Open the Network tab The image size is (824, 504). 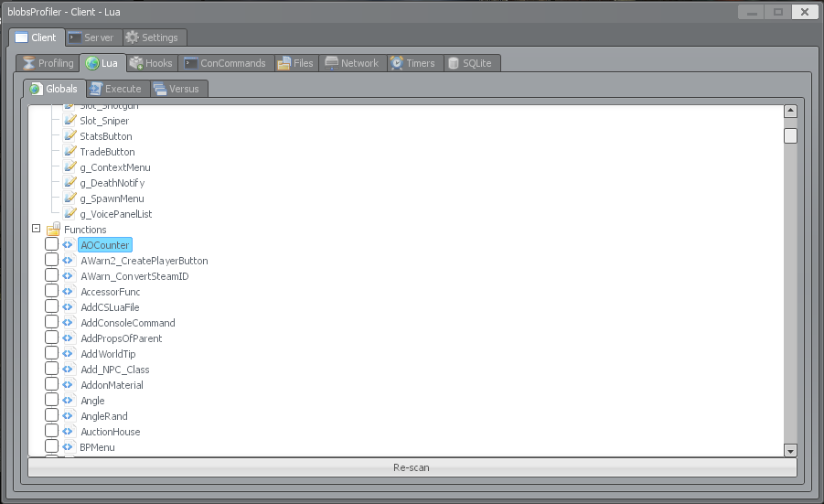(x=353, y=63)
